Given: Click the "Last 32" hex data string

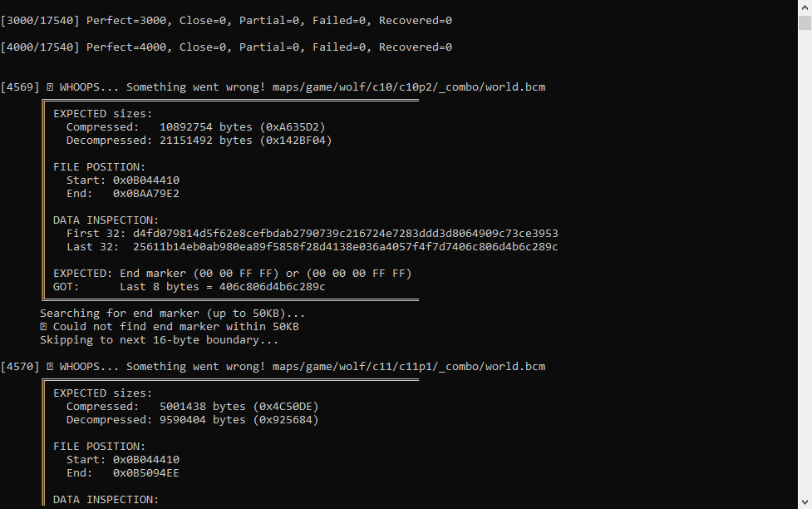Looking at the screenshot, I should tap(345, 247).
